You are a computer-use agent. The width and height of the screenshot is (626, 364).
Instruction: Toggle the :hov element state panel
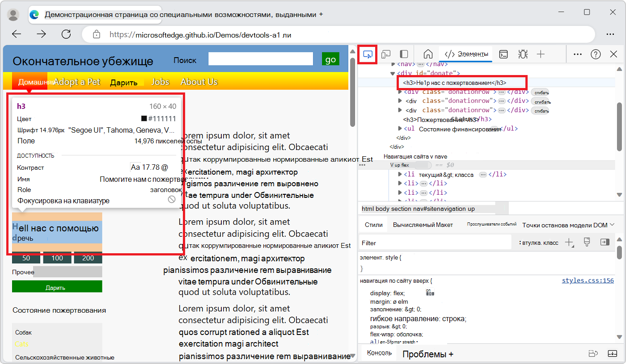click(x=539, y=243)
